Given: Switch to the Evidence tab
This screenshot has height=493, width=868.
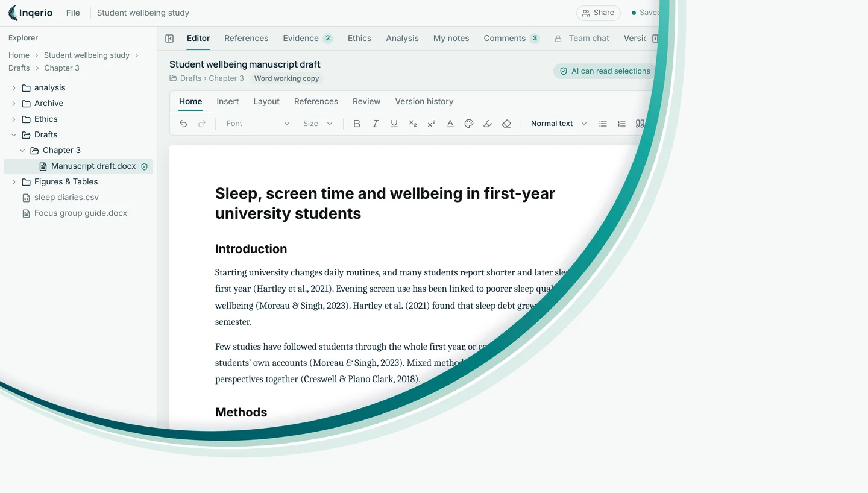Looking at the screenshot, I should tap(307, 38).
